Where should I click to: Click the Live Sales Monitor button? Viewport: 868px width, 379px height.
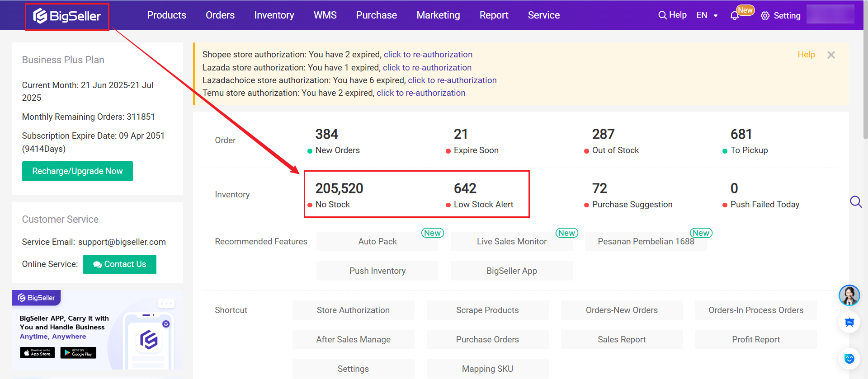tap(512, 242)
